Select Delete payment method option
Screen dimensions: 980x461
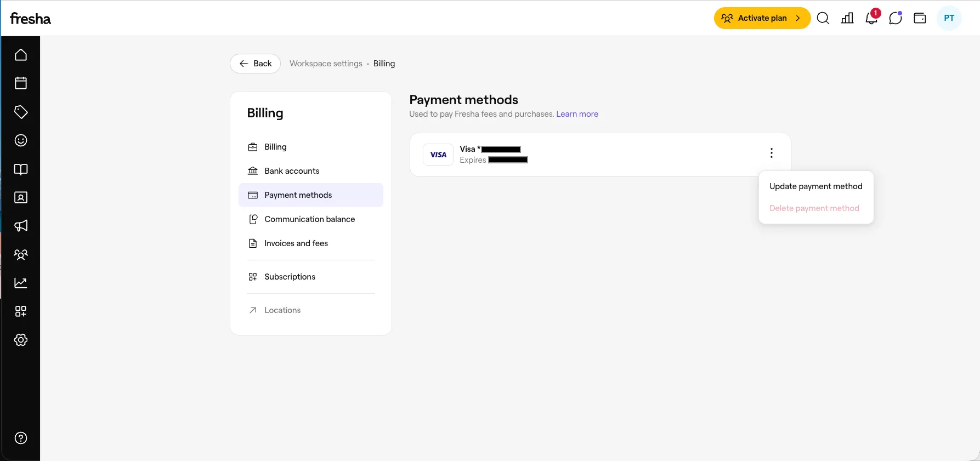pyautogui.click(x=814, y=208)
